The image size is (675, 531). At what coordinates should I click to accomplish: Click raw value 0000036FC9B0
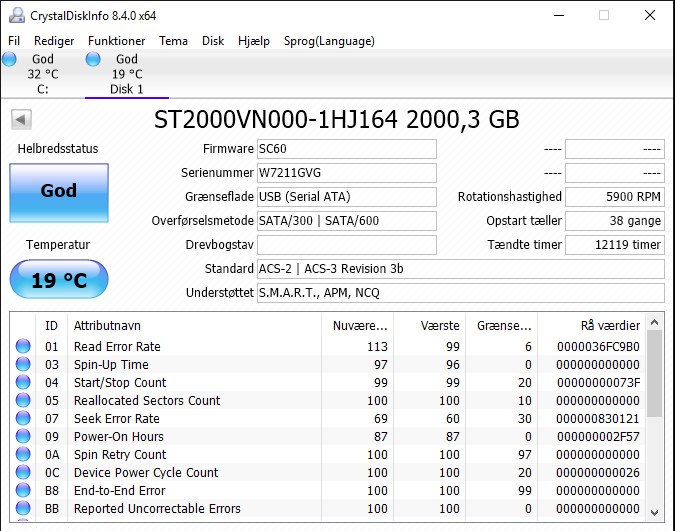tap(598, 347)
